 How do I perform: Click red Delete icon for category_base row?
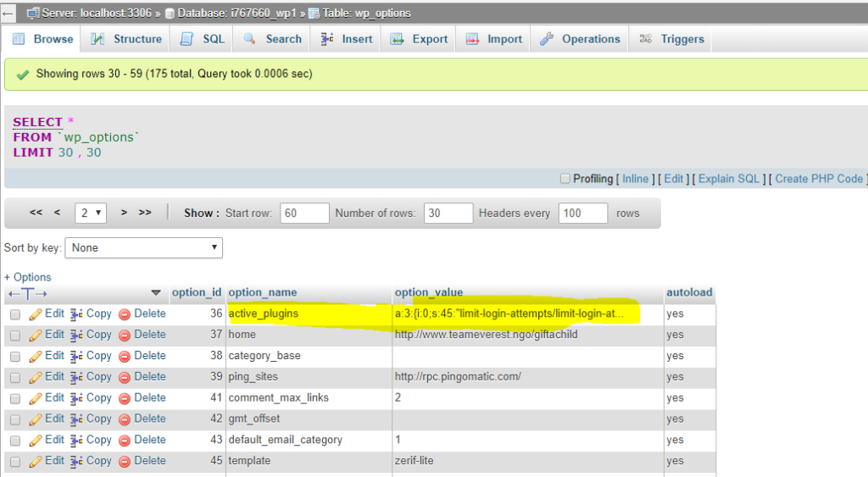click(125, 356)
